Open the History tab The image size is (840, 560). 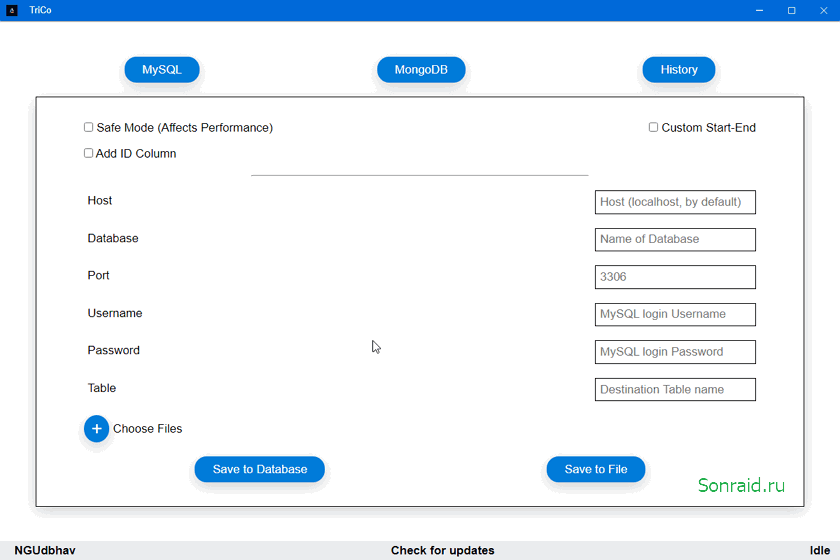tap(679, 70)
